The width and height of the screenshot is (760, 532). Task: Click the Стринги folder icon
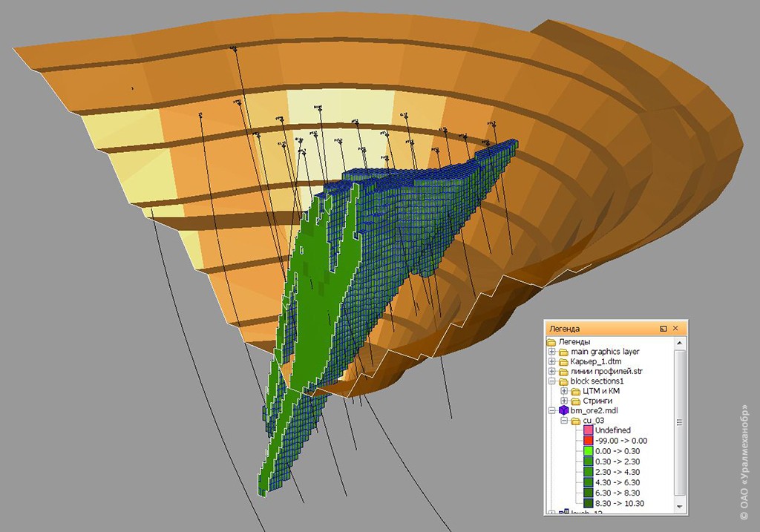(x=575, y=401)
